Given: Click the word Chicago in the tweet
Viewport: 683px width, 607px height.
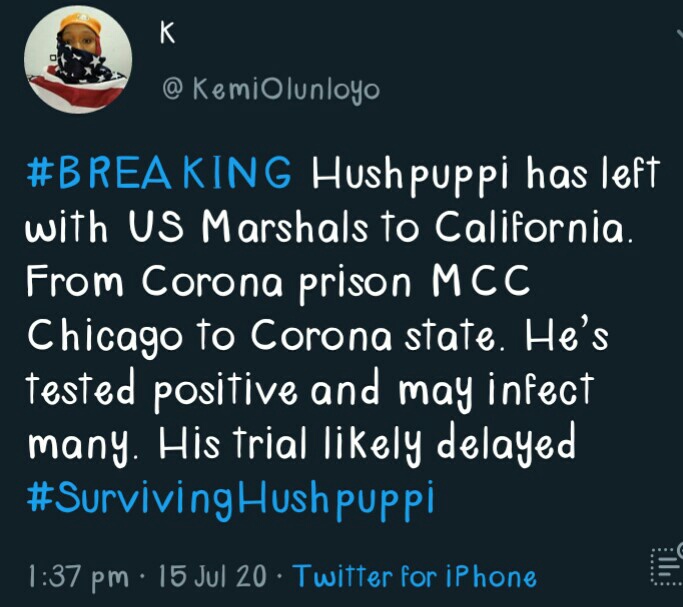Looking at the screenshot, I should pyautogui.click(x=103, y=337).
